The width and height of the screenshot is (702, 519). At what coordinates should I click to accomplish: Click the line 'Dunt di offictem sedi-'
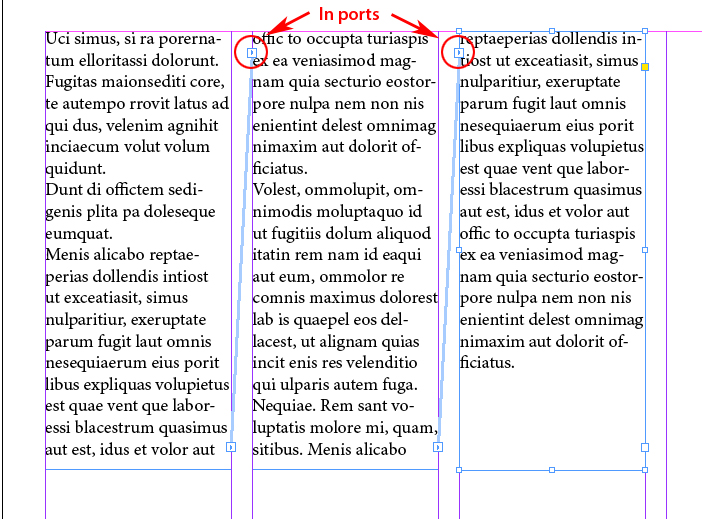[124, 190]
